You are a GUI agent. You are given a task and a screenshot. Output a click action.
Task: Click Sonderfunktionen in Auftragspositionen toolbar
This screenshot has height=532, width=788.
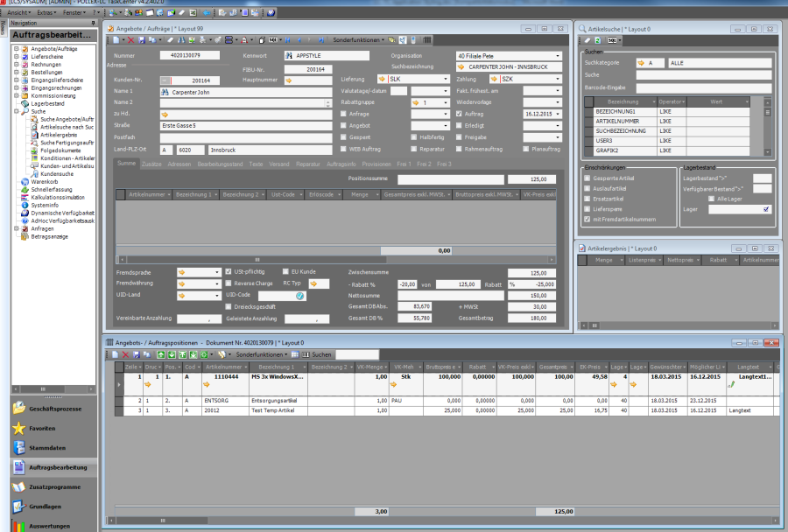click(260, 354)
